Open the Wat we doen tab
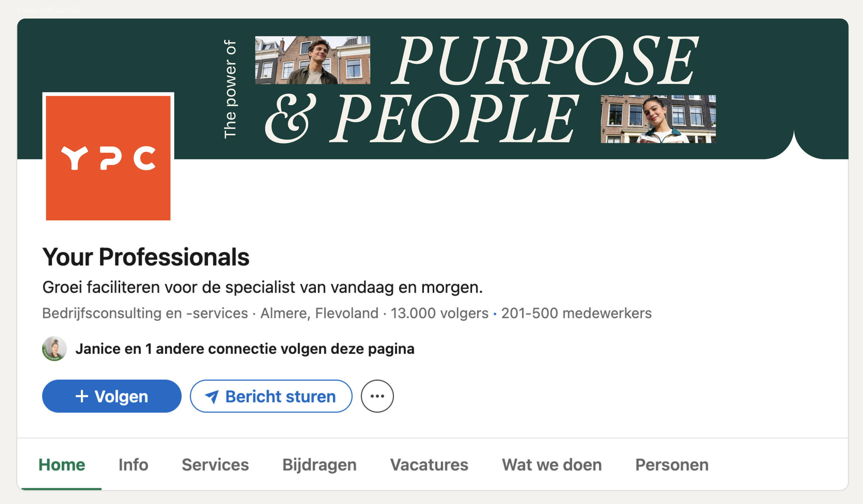The width and height of the screenshot is (863, 504). pyautogui.click(x=551, y=464)
